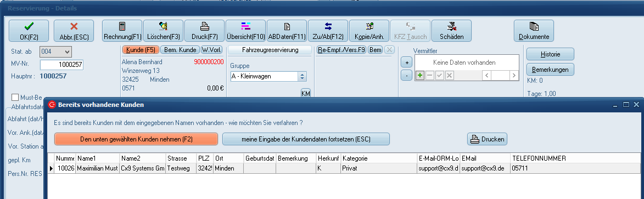This screenshot has height=199, width=644.
Task: Click Kopie/Anh. button
Action: click(369, 31)
